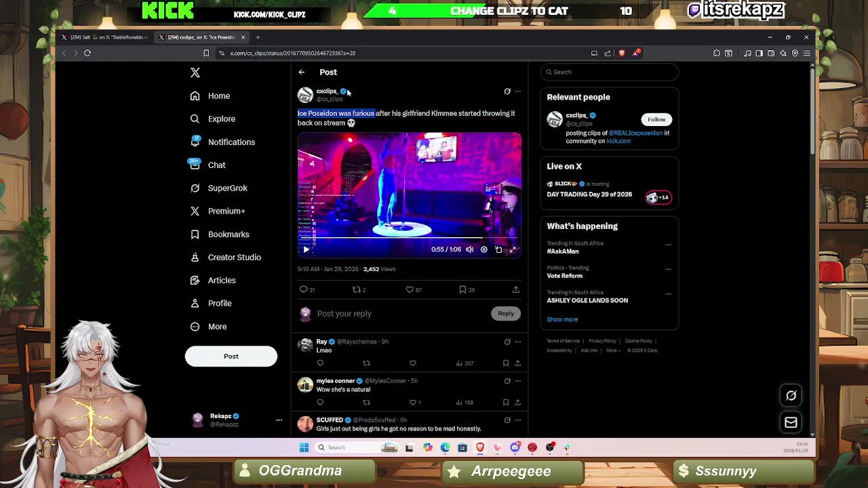Repost the main post with 2 reposts
The height and width of the screenshot is (488, 868).
pyautogui.click(x=359, y=289)
